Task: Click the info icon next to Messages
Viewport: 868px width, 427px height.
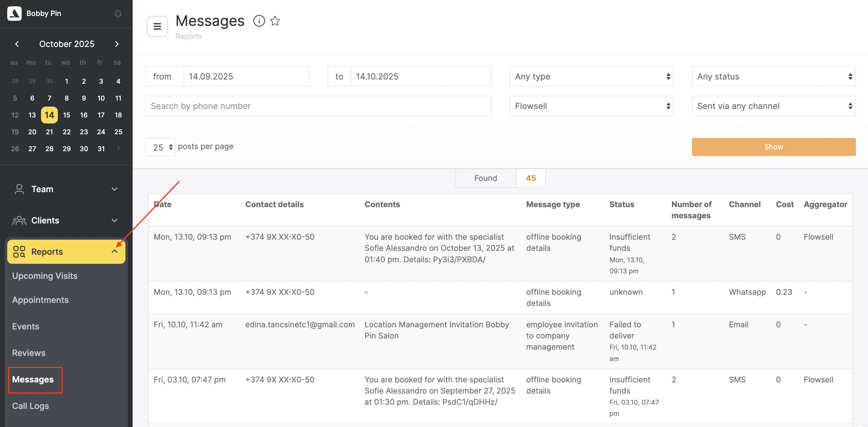Action: pos(259,21)
